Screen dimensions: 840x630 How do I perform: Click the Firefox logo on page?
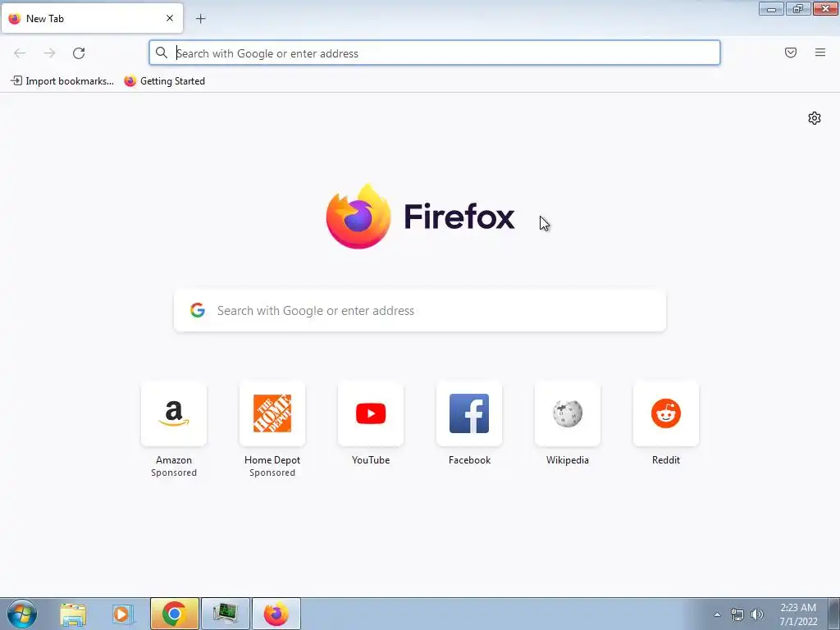pos(358,217)
